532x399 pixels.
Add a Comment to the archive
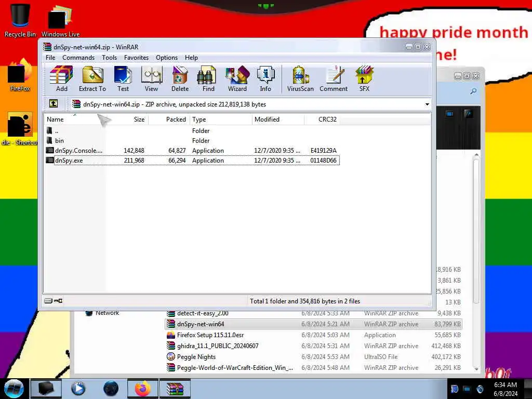(x=334, y=79)
